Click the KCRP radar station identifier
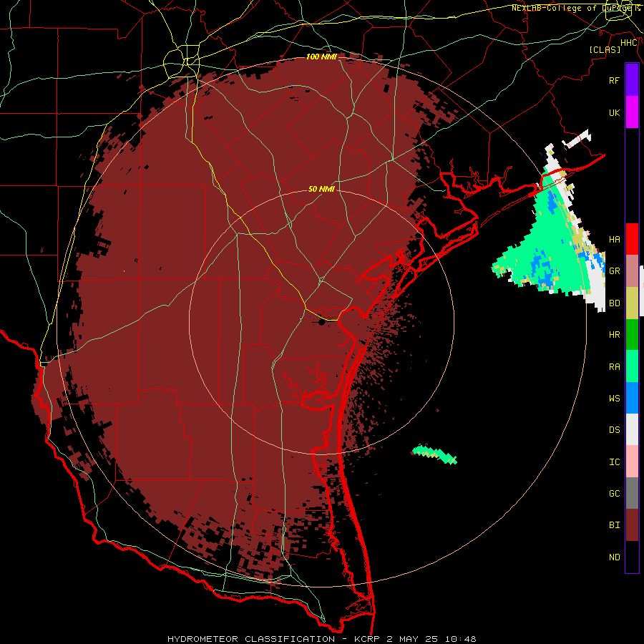Image resolution: width=644 pixels, height=644 pixels. tap(364, 639)
